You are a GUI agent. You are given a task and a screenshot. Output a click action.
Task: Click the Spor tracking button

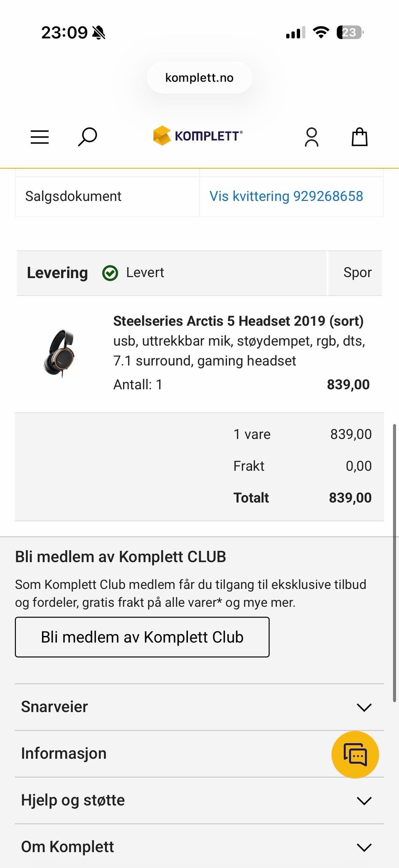(x=357, y=273)
